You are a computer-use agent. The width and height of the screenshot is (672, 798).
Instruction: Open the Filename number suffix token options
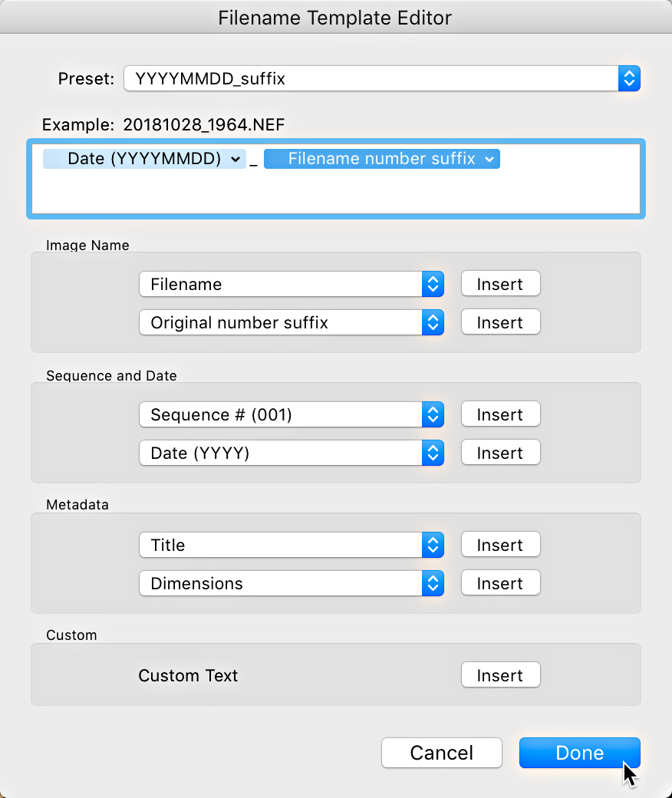[490, 159]
